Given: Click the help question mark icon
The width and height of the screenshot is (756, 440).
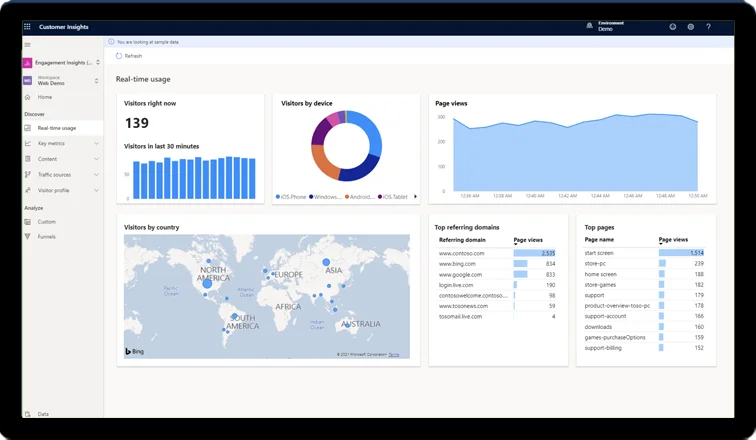Looking at the screenshot, I should (708, 27).
